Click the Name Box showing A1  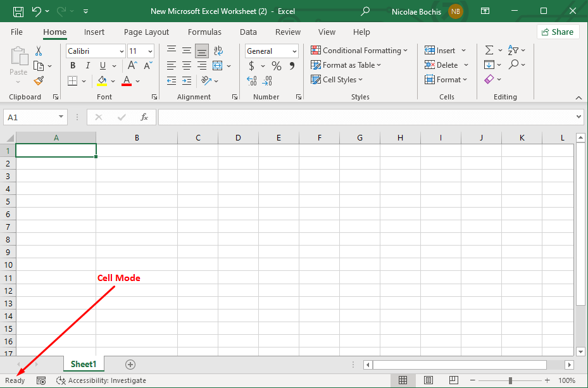30,117
